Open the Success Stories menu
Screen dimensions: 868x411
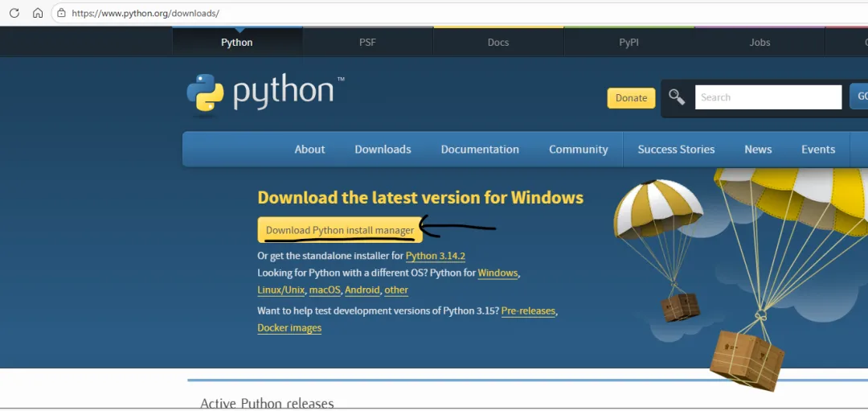click(x=676, y=150)
